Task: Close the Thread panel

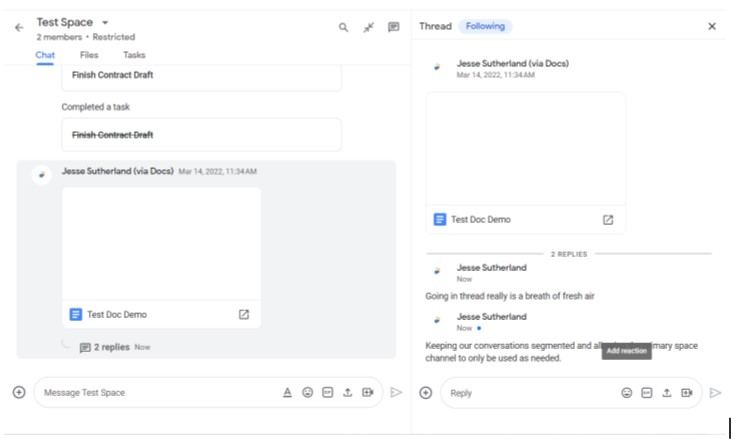Action: pyautogui.click(x=712, y=26)
